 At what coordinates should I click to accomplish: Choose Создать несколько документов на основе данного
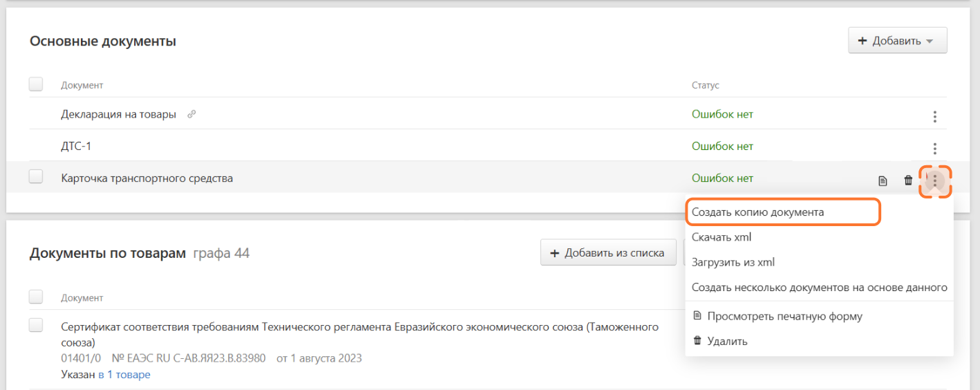click(x=820, y=287)
